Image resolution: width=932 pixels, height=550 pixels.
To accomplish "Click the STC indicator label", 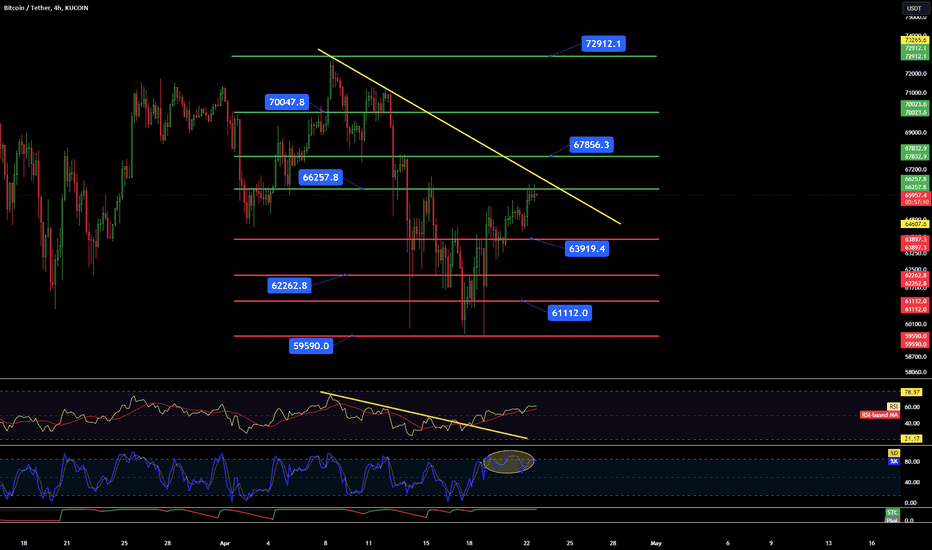I will click(x=892, y=513).
